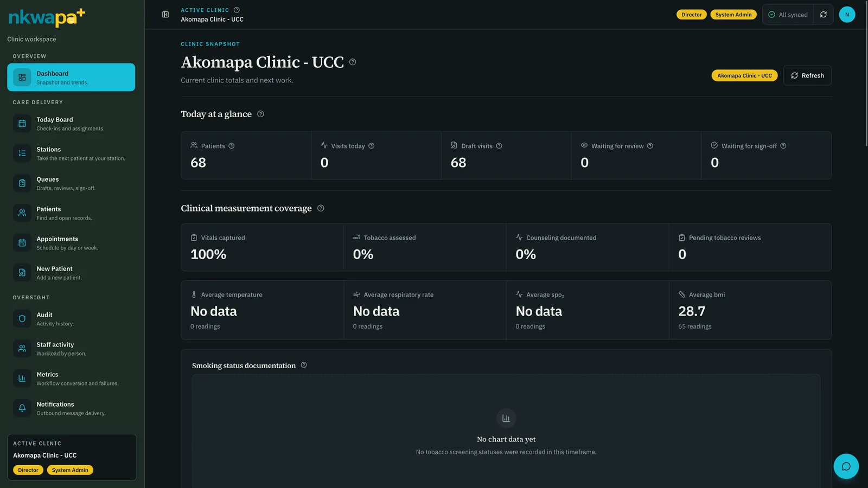
Task: Open Queues for drafts and reviews
Action: (71, 183)
